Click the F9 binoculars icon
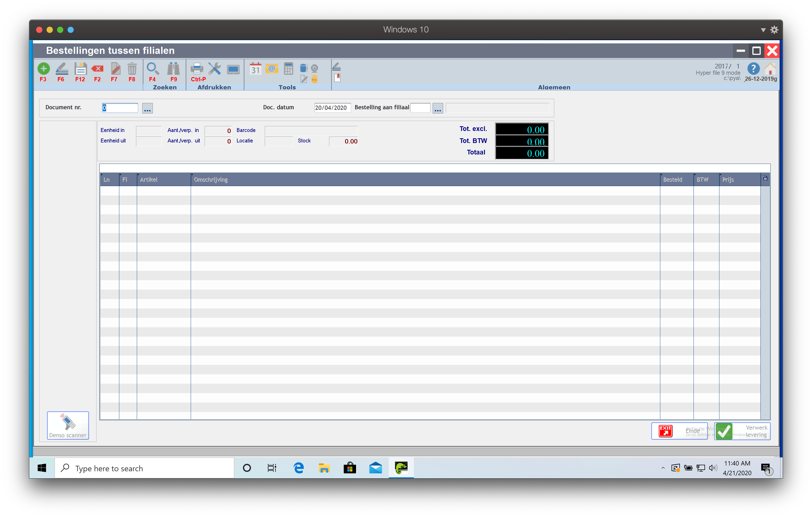This screenshot has width=812, height=517. (173, 69)
